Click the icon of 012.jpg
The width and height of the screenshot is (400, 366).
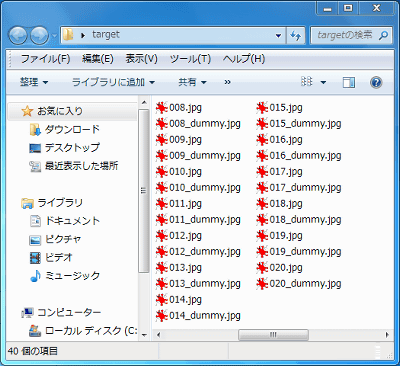click(x=161, y=236)
